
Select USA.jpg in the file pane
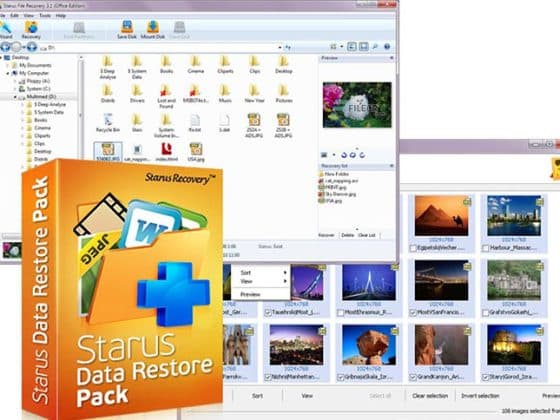196,152
